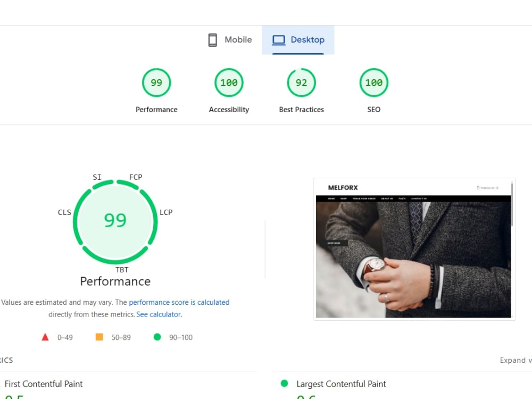Click the green dot beside Largest Contentful Paint

click(x=284, y=384)
